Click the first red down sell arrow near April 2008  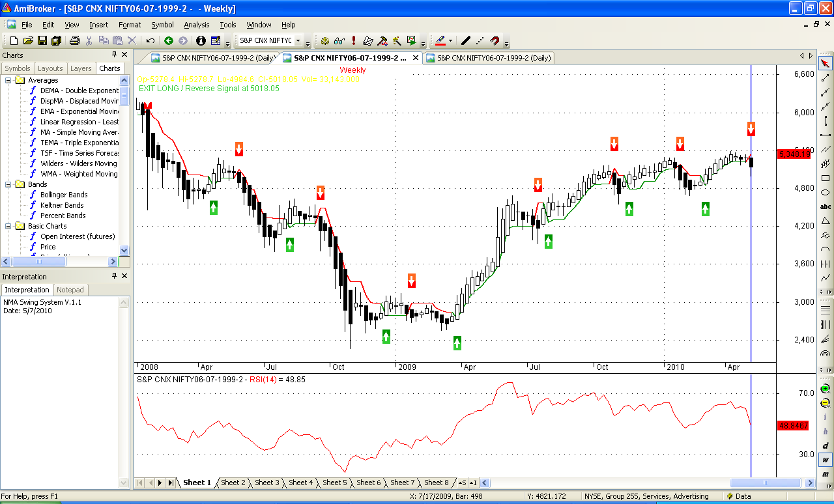pos(238,148)
